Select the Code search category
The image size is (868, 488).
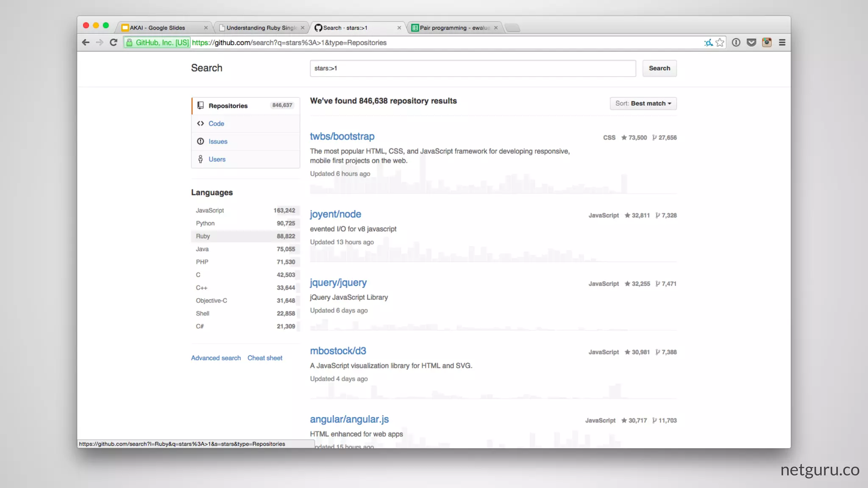(x=216, y=124)
